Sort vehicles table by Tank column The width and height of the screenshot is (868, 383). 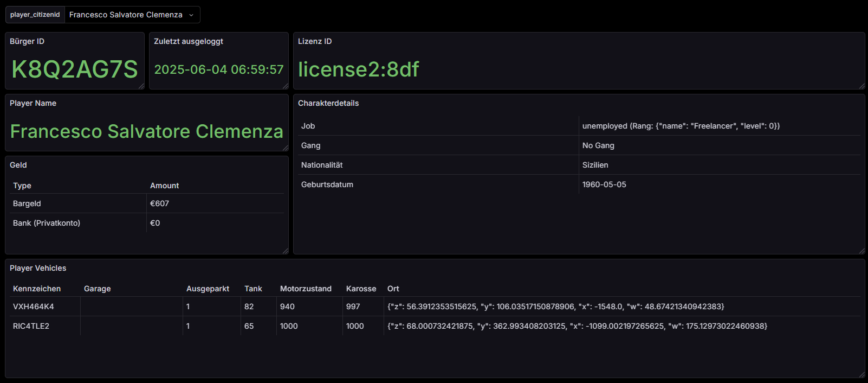point(253,289)
